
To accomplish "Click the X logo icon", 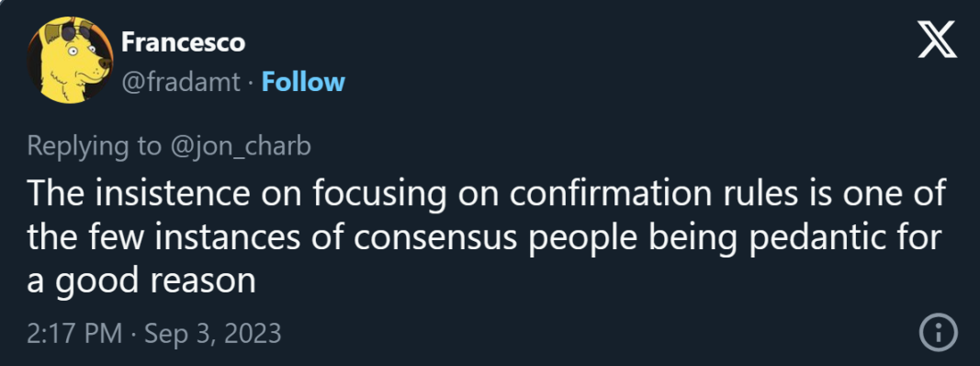I will tap(938, 39).
